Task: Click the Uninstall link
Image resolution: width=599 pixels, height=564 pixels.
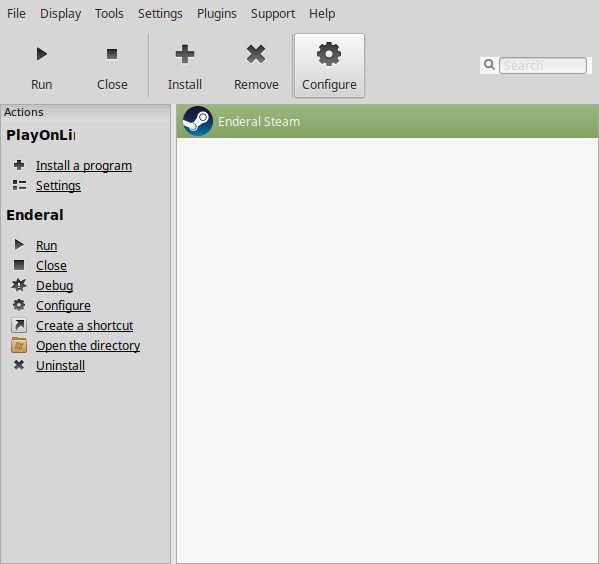Action: tap(60, 365)
